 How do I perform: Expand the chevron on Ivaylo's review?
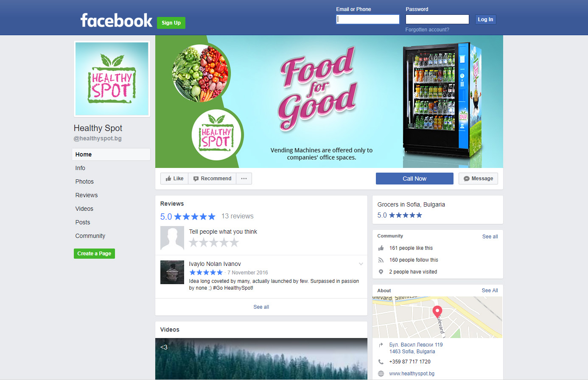pyautogui.click(x=361, y=264)
